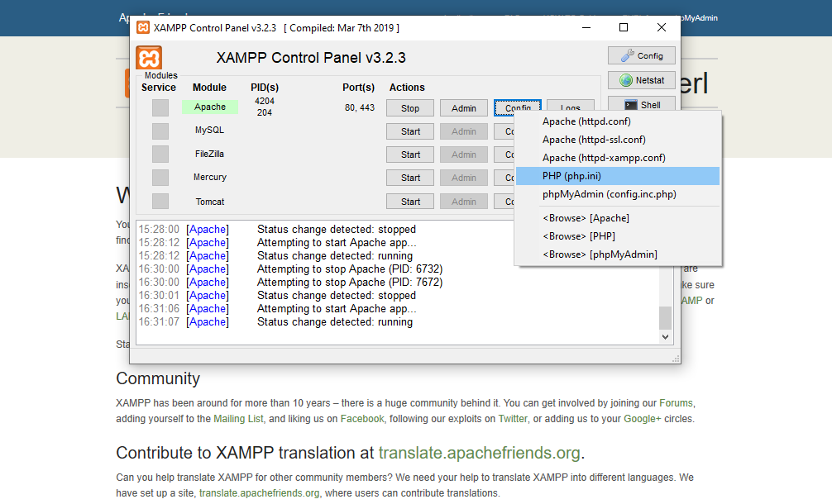This screenshot has width=832, height=504.
Task: Open Facebook link in browser page
Action: point(362,419)
